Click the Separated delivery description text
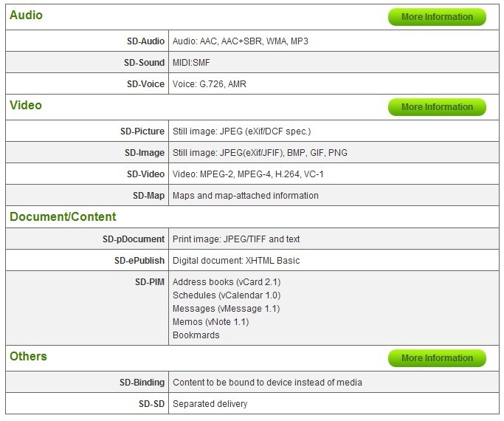The width and height of the screenshot is (504, 421). (x=210, y=404)
